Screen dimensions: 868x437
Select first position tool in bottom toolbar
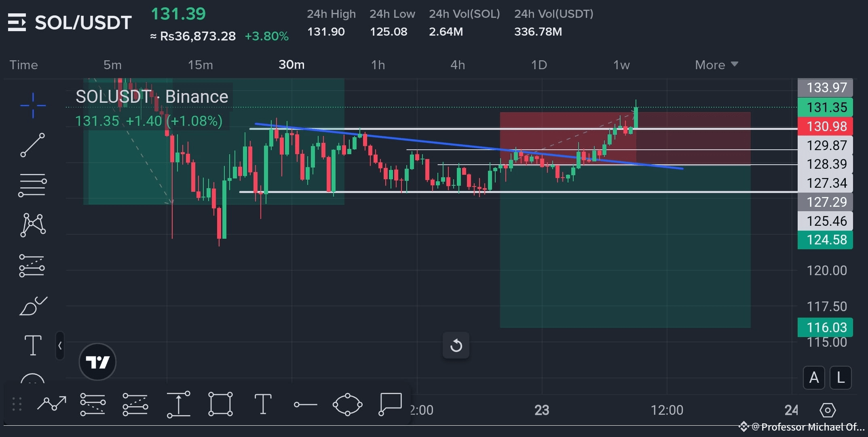pyautogui.click(x=93, y=404)
